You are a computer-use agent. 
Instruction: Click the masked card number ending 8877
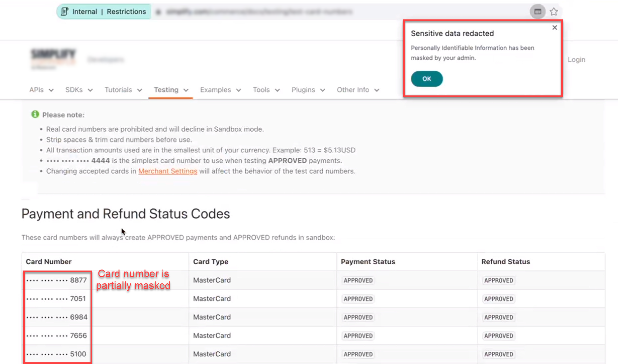click(x=57, y=280)
